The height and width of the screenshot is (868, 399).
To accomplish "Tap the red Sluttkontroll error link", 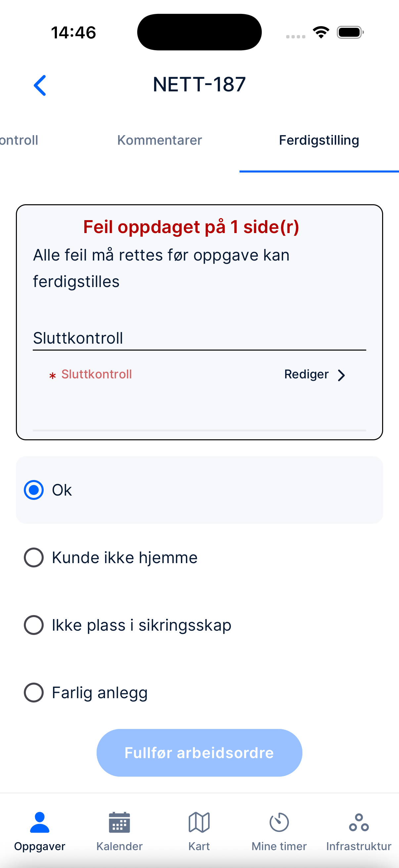I will [96, 374].
